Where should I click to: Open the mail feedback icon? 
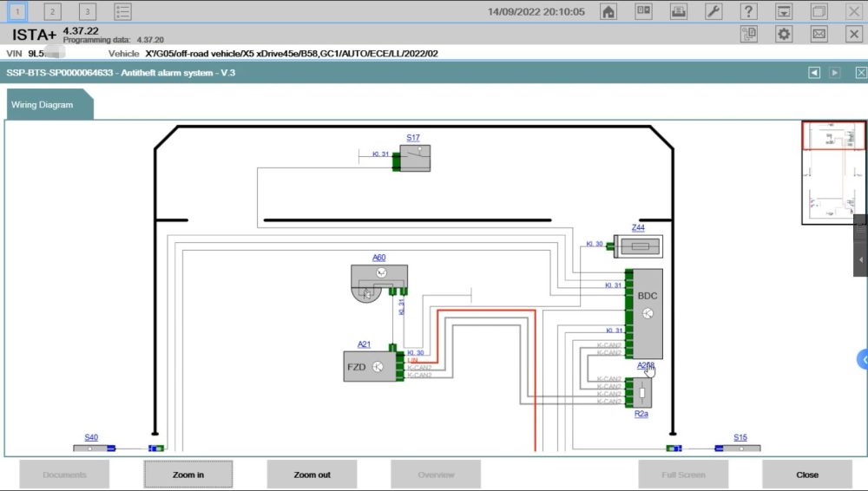pyautogui.click(x=819, y=35)
